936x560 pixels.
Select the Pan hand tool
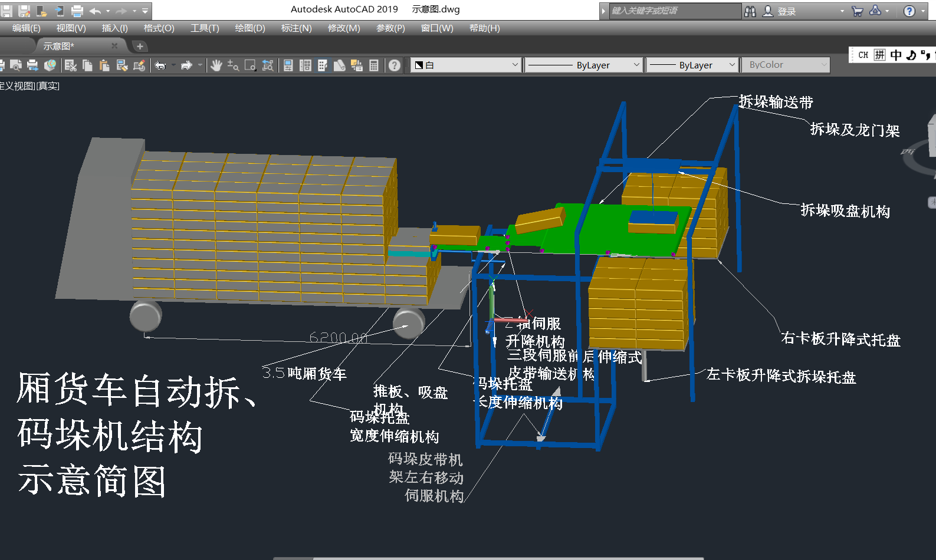pyautogui.click(x=216, y=65)
